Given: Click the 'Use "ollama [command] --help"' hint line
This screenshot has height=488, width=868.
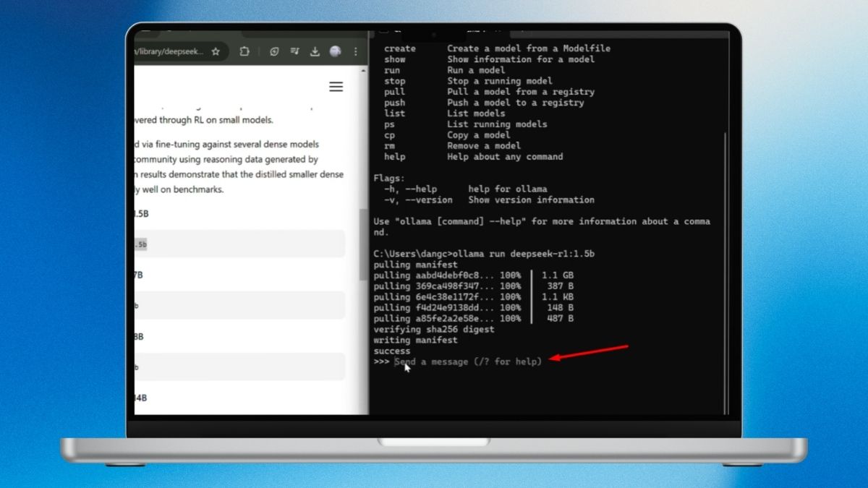Looking at the screenshot, I should pyautogui.click(x=542, y=227).
